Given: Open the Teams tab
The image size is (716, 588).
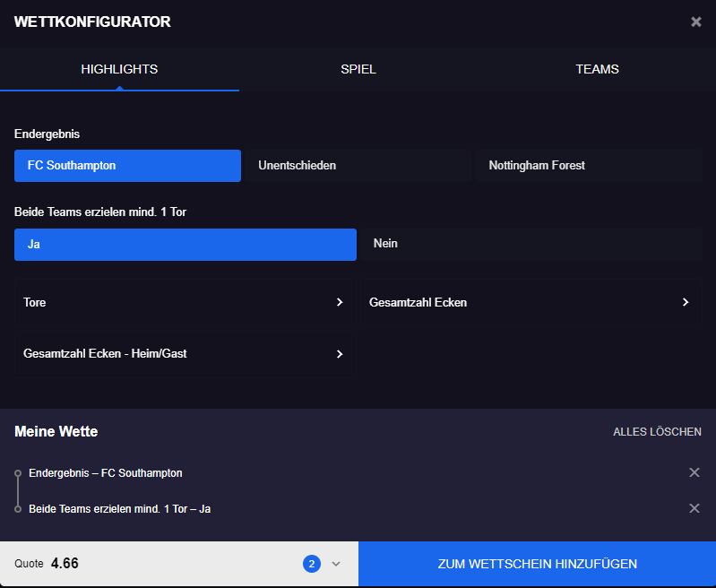Looking at the screenshot, I should [x=597, y=69].
